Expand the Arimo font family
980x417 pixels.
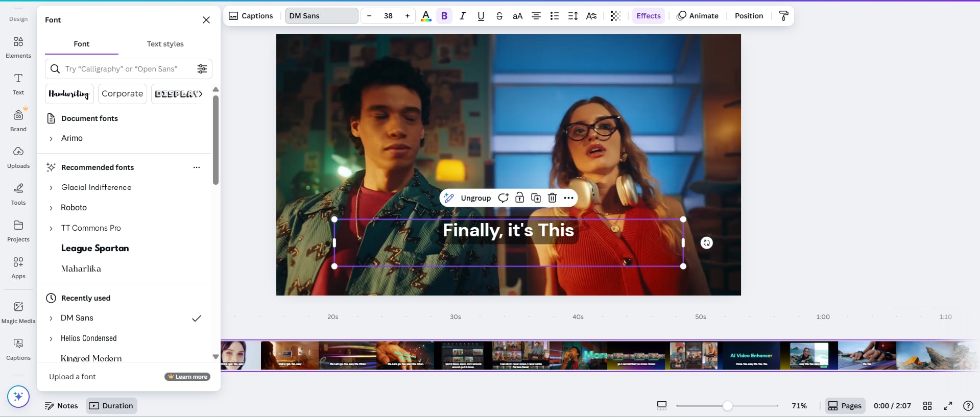[51, 138]
